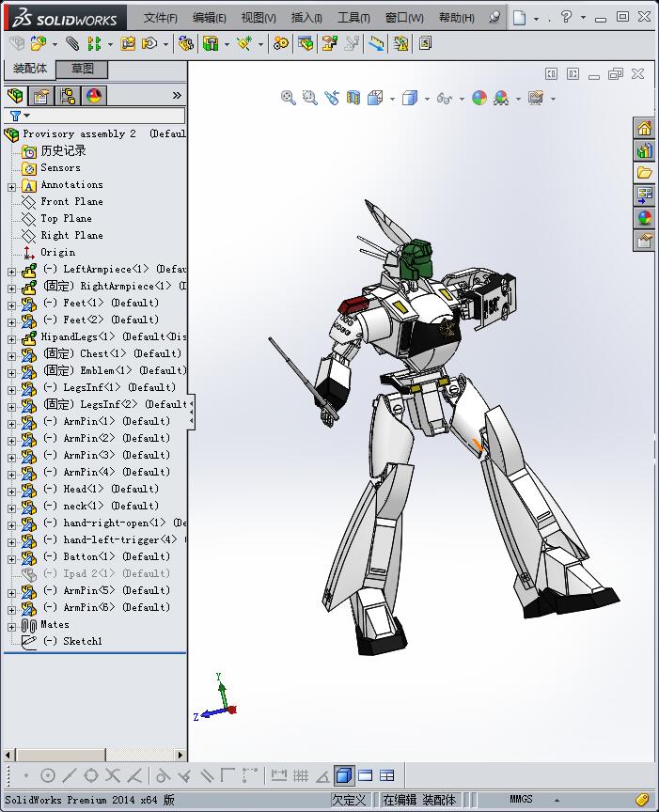659x812 pixels.
Task: Select Sensors tree item
Action: tap(60, 168)
